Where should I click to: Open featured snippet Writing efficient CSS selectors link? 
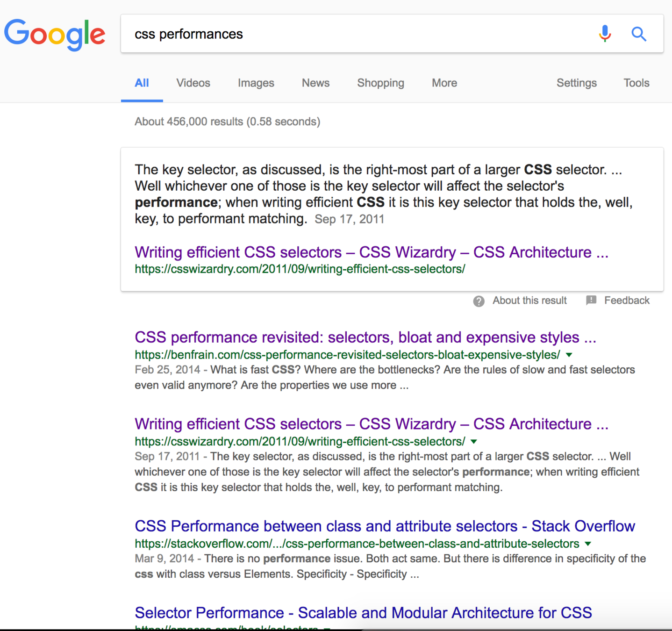372,252
